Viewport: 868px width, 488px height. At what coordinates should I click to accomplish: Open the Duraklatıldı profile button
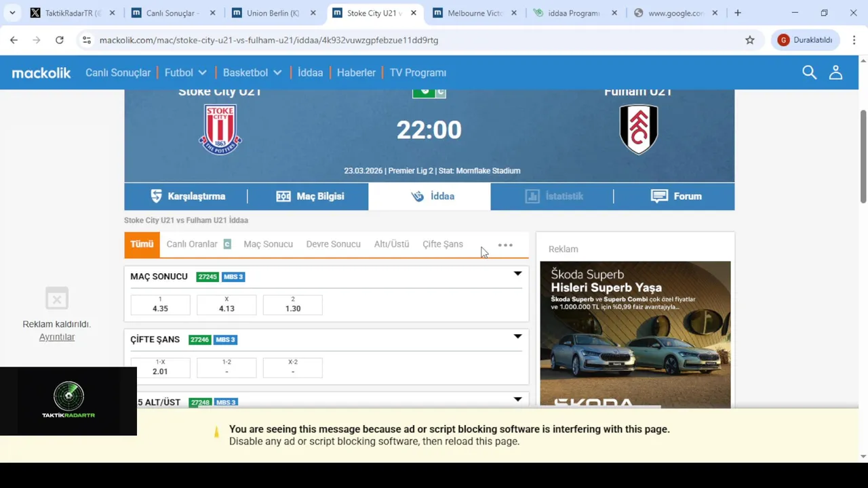[805, 40]
